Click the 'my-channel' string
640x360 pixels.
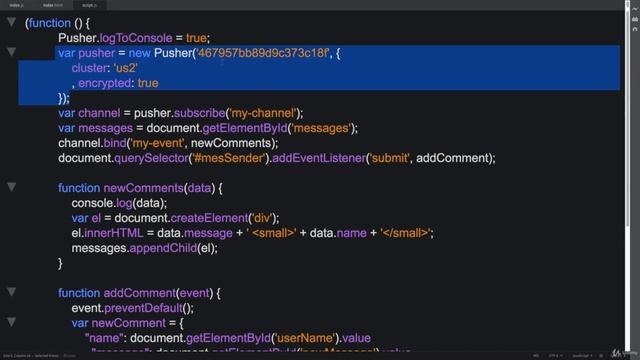(263, 113)
